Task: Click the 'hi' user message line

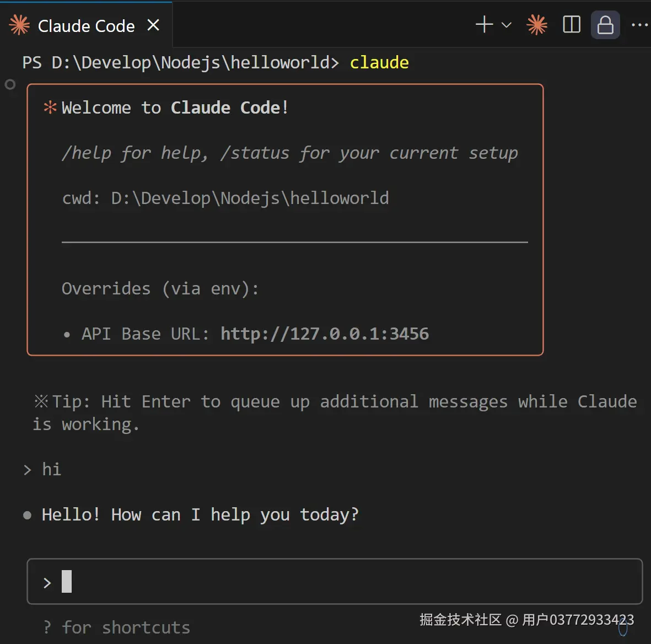Action: (x=51, y=469)
